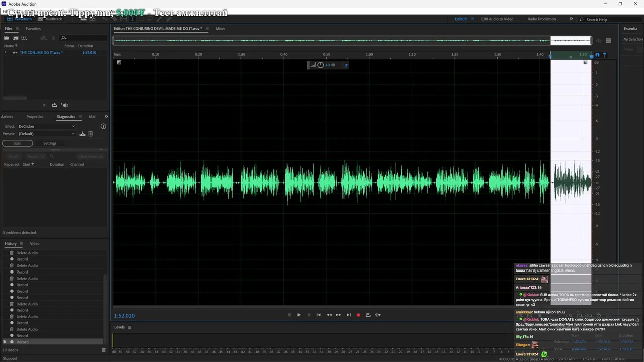Select THE CON...ME DO IT.wav file
The width and height of the screenshot is (644, 362).
tap(41, 52)
